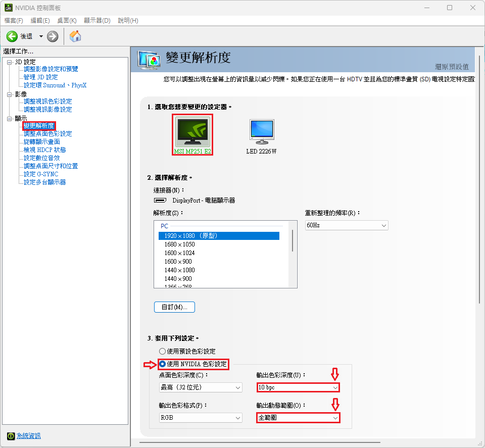485x448 pixels.
Task: Click the 系統資訊 link
Action: point(28,436)
